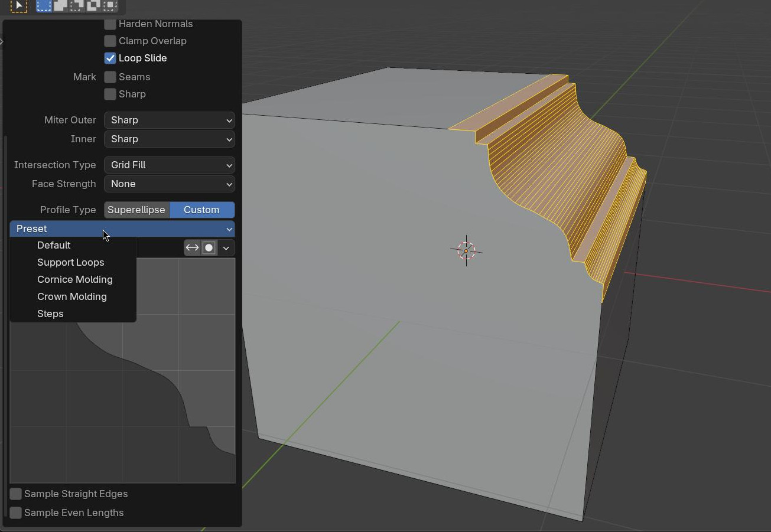Open the Intersection Type dropdown
771x532 pixels.
point(170,165)
